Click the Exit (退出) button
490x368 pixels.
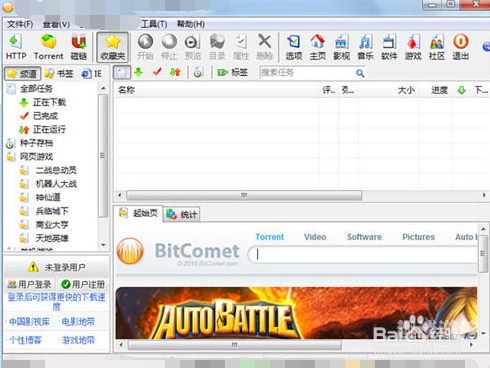coord(461,47)
